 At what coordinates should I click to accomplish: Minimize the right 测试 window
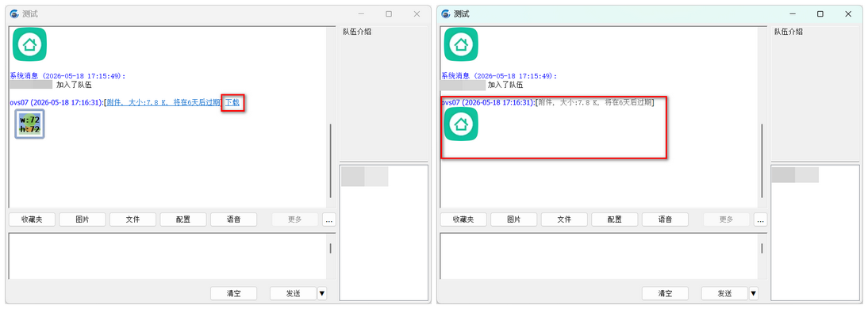click(x=792, y=13)
